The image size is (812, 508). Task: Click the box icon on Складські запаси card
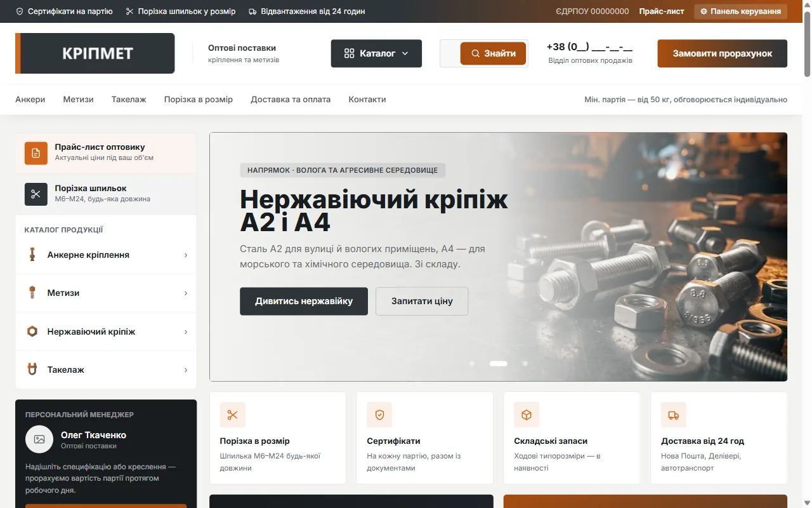pos(527,415)
